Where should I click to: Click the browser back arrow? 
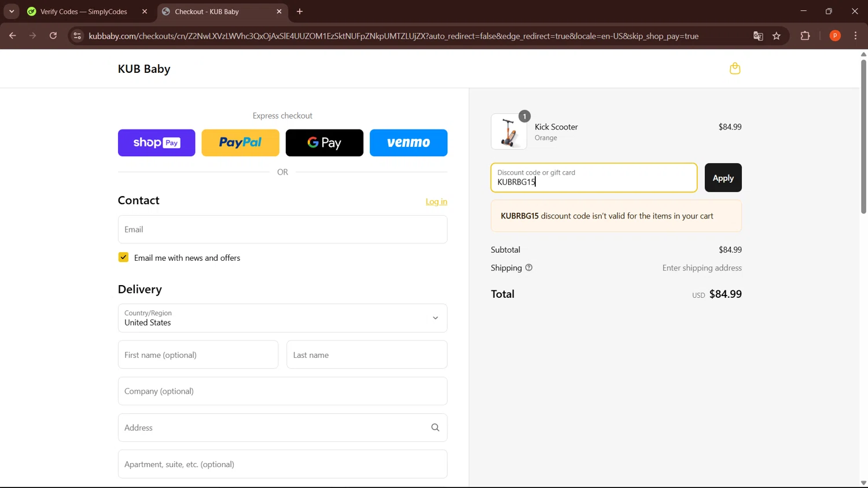[x=12, y=36]
